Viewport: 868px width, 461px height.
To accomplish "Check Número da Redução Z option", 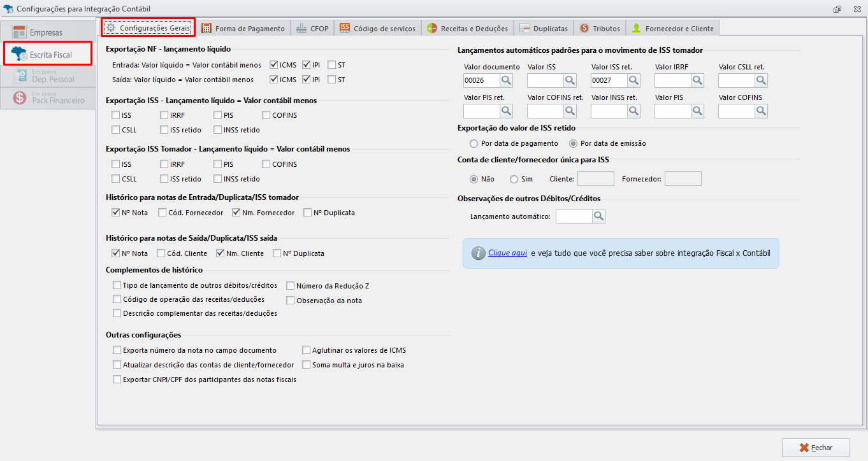I will pos(291,286).
